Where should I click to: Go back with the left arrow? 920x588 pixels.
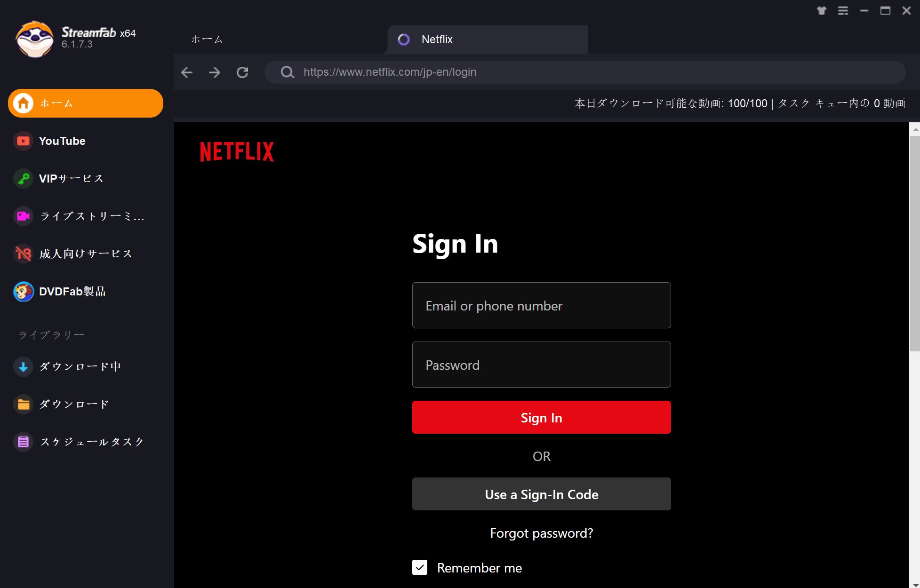(187, 72)
